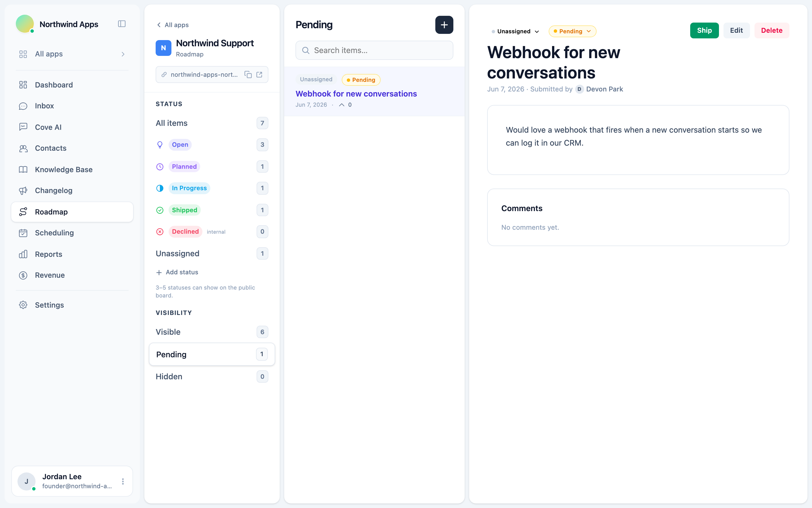Show Hidden items filter
Screen dimensions: 812x508
coord(212,377)
